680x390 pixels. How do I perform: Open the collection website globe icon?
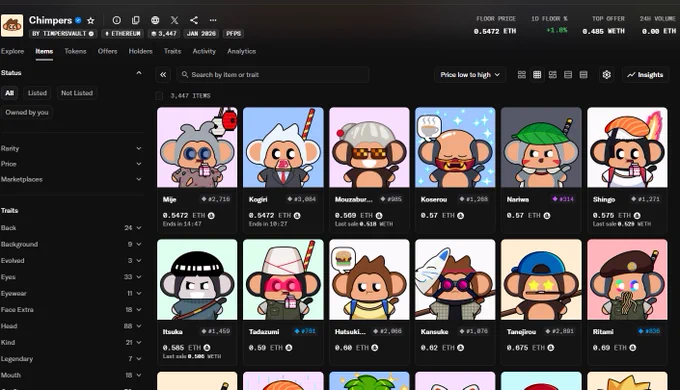coord(155,20)
